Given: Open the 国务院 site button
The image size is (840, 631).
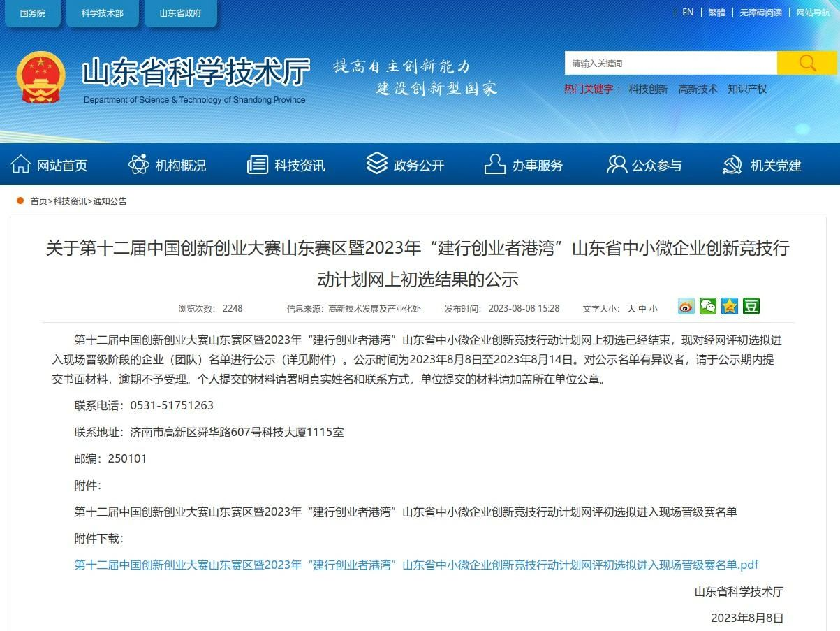Looking at the screenshot, I should coord(32,12).
